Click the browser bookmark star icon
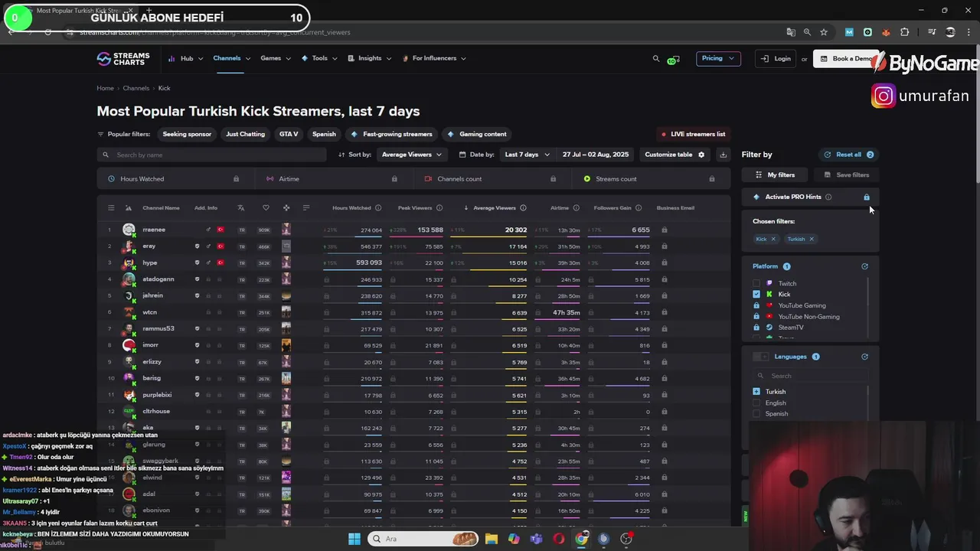980x551 pixels. (x=824, y=32)
